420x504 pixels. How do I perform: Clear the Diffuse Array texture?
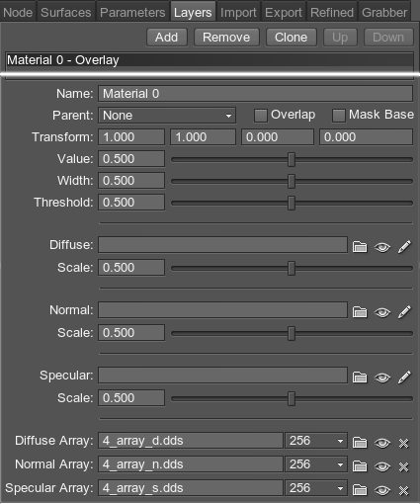tap(403, 443)
